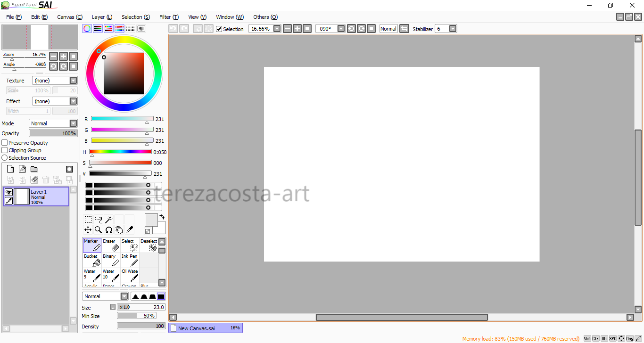The width and height of the screenshot is (644, 343).
Task: Open the zoom percentage dropdown
Action: coord(277,29)
